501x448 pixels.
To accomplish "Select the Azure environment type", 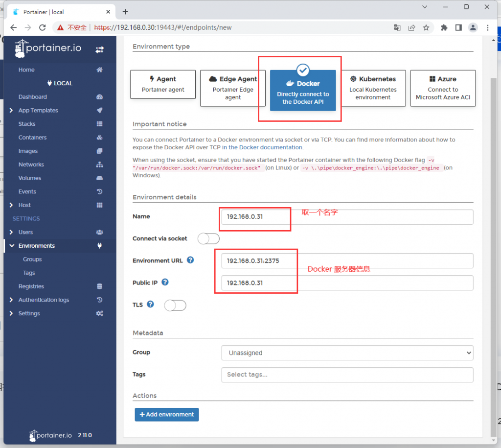I will 443,88.
